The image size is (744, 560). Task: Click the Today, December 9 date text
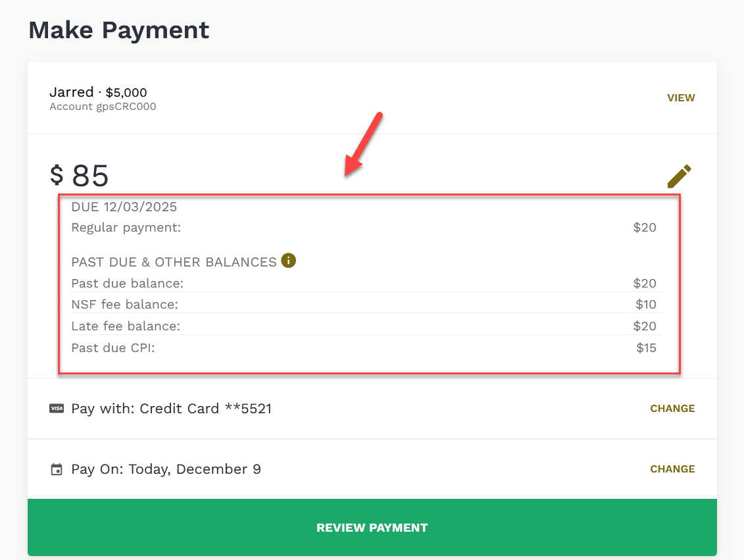[195, 469]
